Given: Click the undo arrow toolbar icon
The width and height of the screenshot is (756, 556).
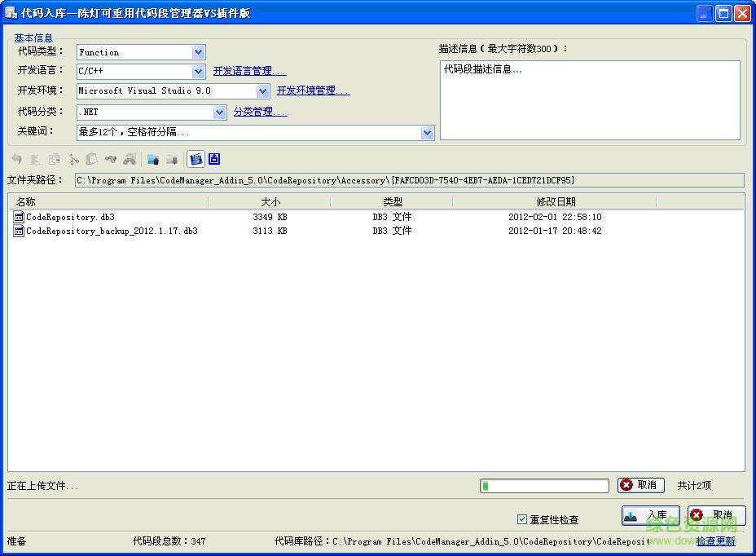Looking at the screenshot, I should (17, 159).
